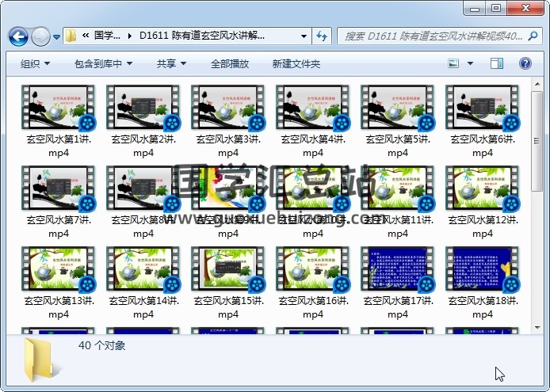Refresh the folder with the refresh button
550x392 pixels.
click(x=322, y=36)
